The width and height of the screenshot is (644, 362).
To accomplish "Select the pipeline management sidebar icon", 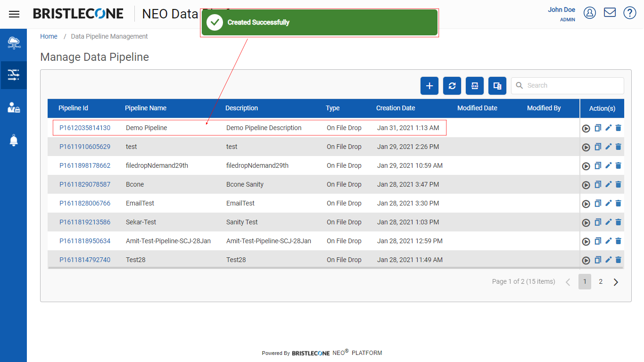I will pos(14,75).
